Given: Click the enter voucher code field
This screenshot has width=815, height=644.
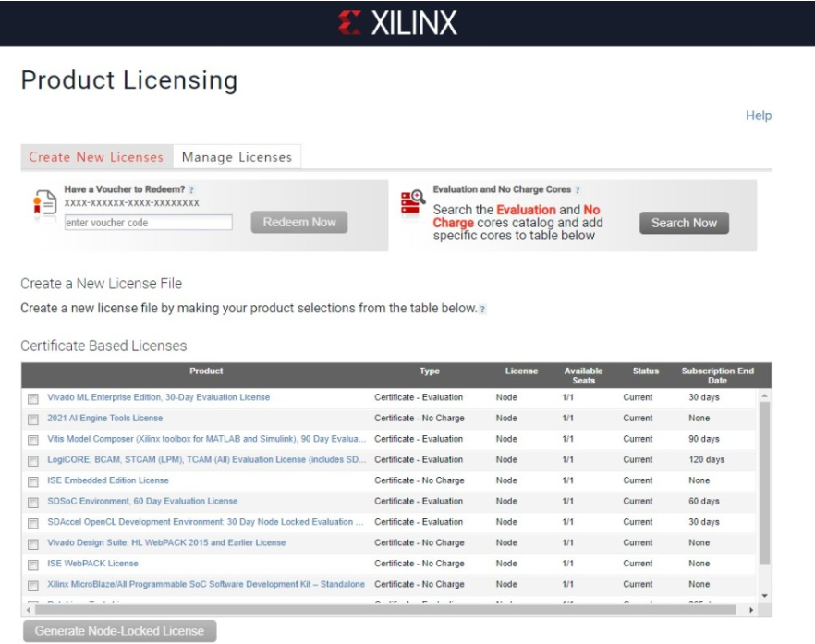Looking at the screenshot, I should click(x=148, y=223).
